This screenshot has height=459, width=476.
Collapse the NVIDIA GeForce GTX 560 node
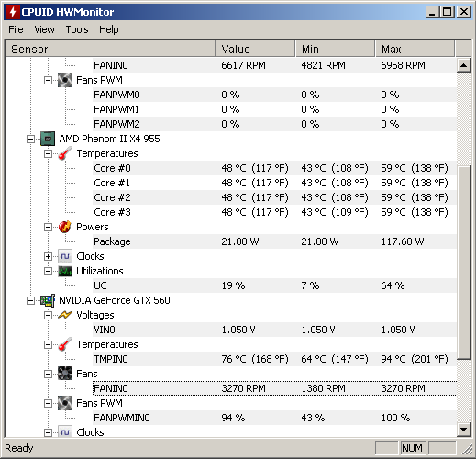[x=30, y=300]
